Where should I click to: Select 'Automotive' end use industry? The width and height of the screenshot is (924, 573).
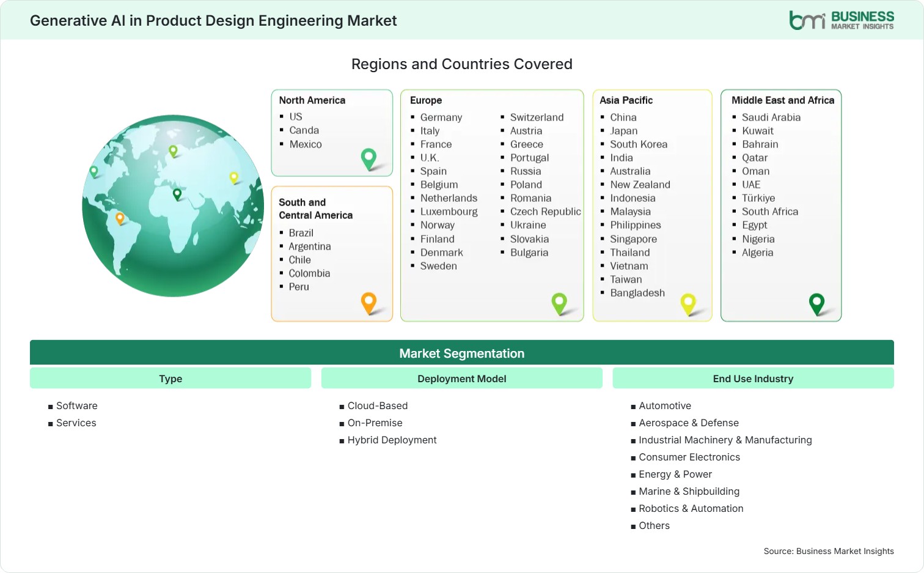click(665, 405)
